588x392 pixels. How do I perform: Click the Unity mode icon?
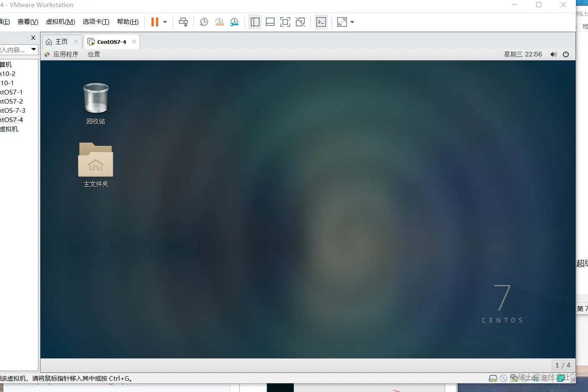tap(300, 22)
